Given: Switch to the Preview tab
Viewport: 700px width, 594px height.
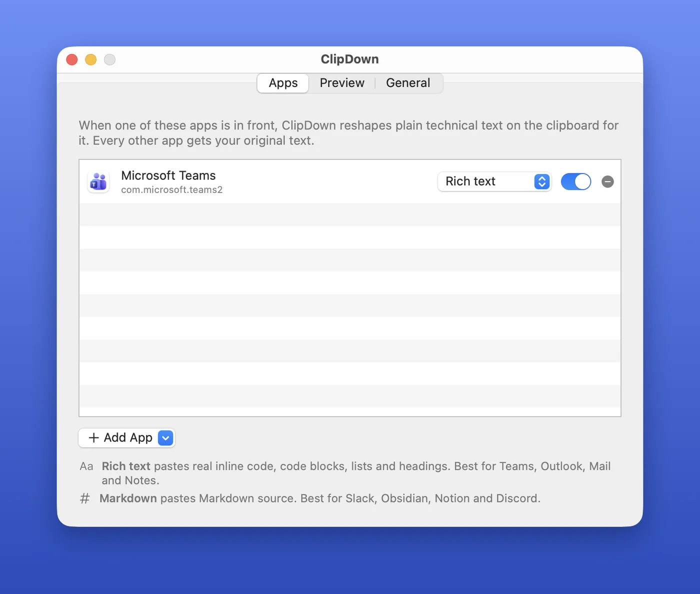Looking at the screenshot, I should (342, 83).
